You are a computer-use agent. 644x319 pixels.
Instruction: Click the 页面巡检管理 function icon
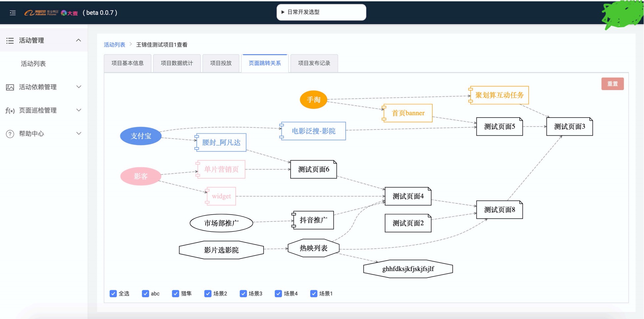10,111
